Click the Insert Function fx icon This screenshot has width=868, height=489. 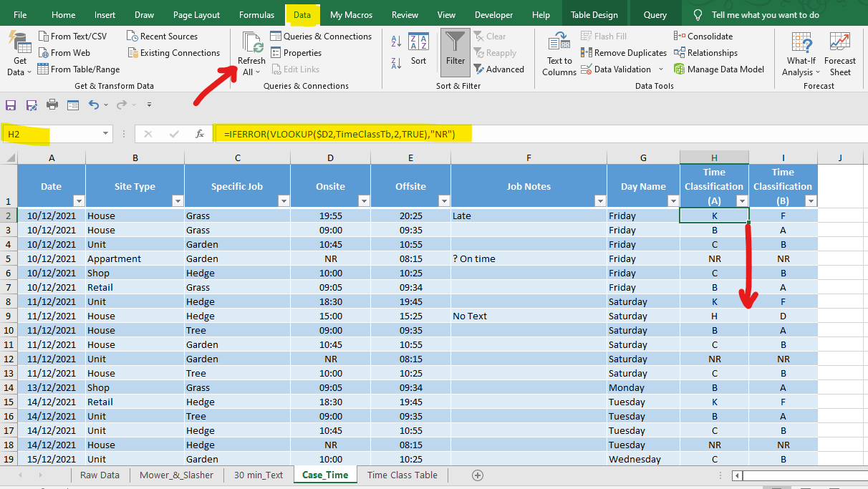(200, 134)
